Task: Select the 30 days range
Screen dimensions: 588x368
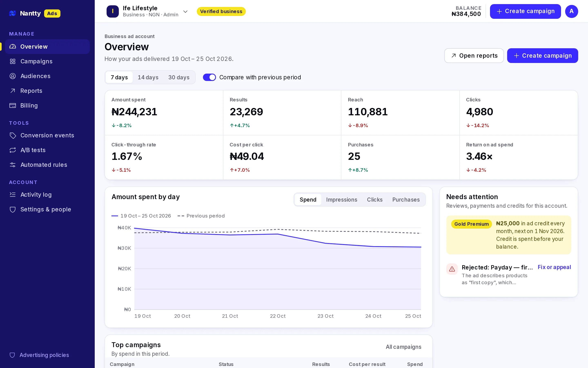Action: pos(179,77)
